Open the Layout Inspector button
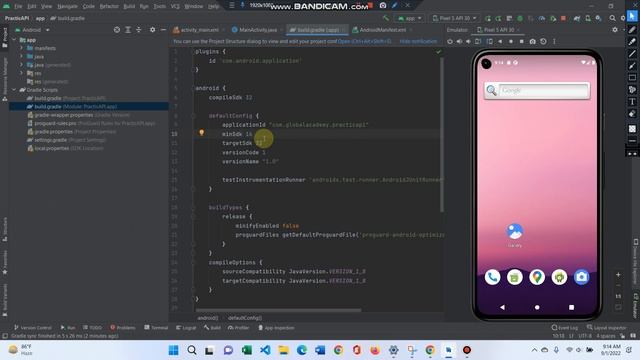The image size is (640, 360). coord(607,328)
